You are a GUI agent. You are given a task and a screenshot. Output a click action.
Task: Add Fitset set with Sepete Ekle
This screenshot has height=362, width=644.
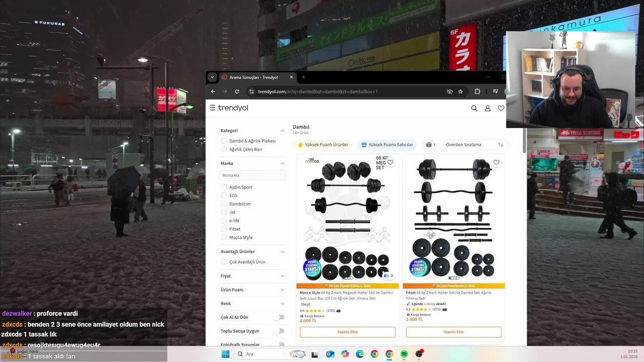[x=454, y=332]
